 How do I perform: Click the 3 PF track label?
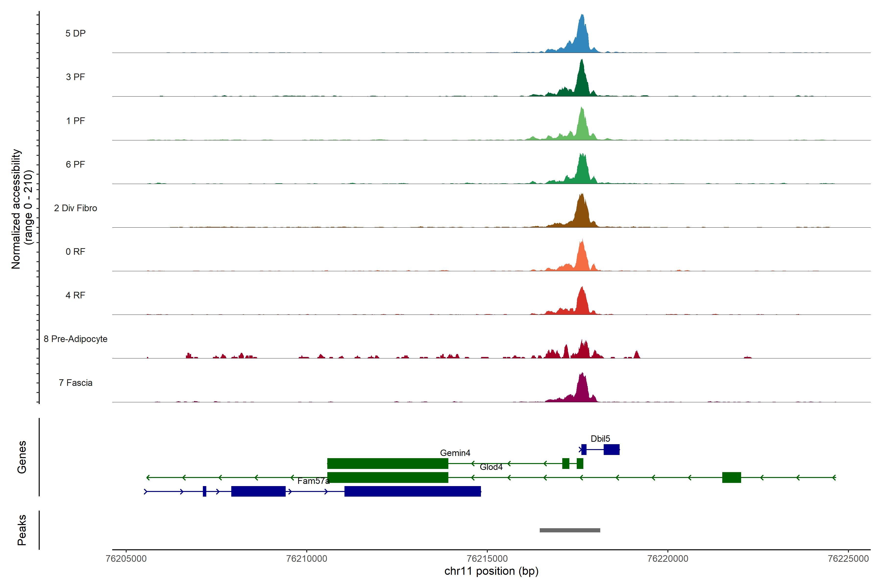(x=75, y=77)
